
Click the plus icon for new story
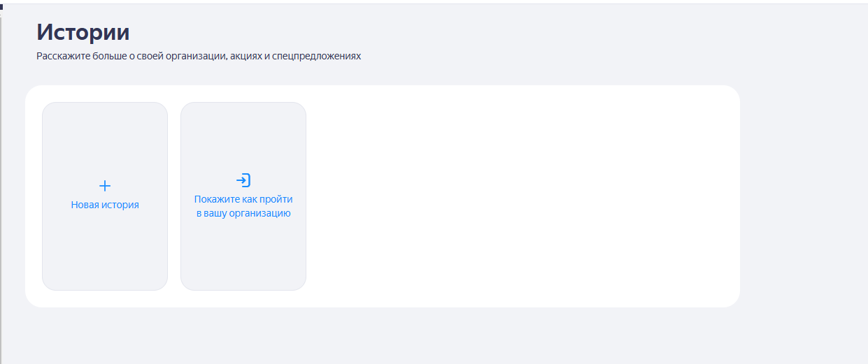click(105, 186)
